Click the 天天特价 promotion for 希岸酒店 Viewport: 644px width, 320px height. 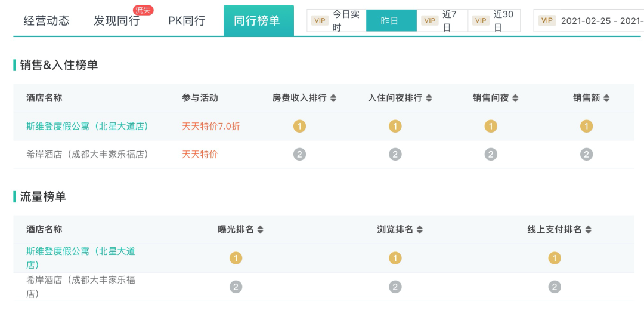(200, 155)
